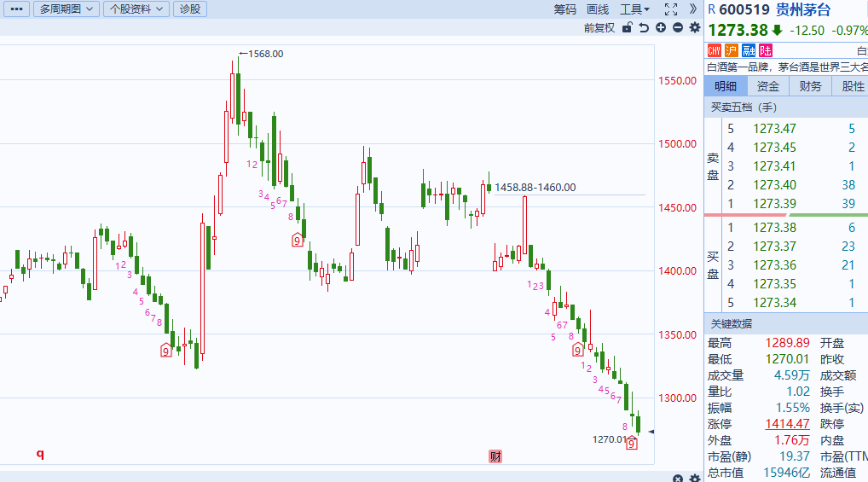Click the 最高 value 1289.89
Image resolution: width=868 pixels, height=482 pixels.
787,343
